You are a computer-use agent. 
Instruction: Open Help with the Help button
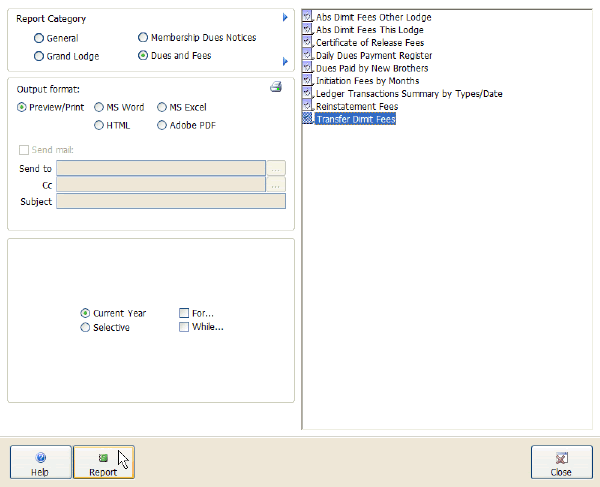click(40, 463)
